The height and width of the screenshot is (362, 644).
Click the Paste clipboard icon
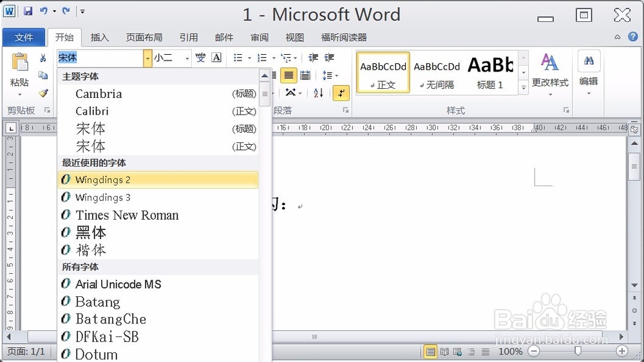20,62
